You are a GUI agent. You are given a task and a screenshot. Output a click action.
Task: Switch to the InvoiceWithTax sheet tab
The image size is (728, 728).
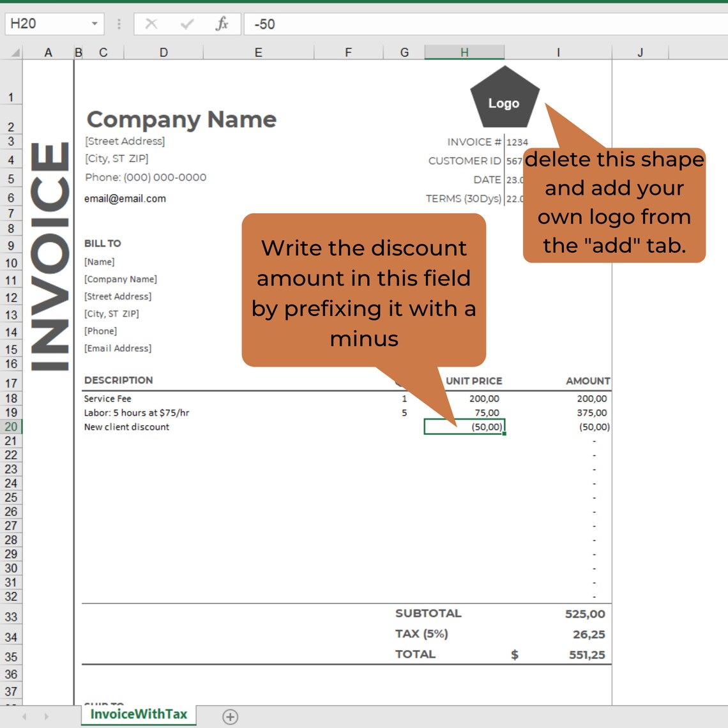[138, 715]
